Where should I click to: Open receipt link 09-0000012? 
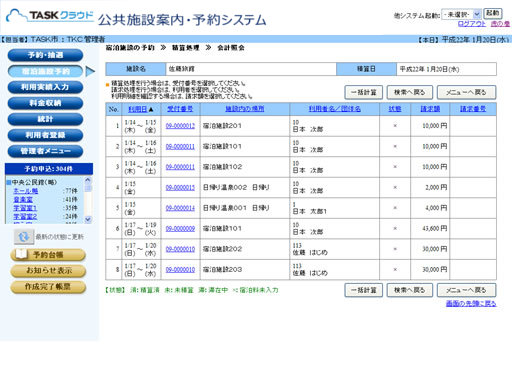pyautogui.click(x=180, y=126)
